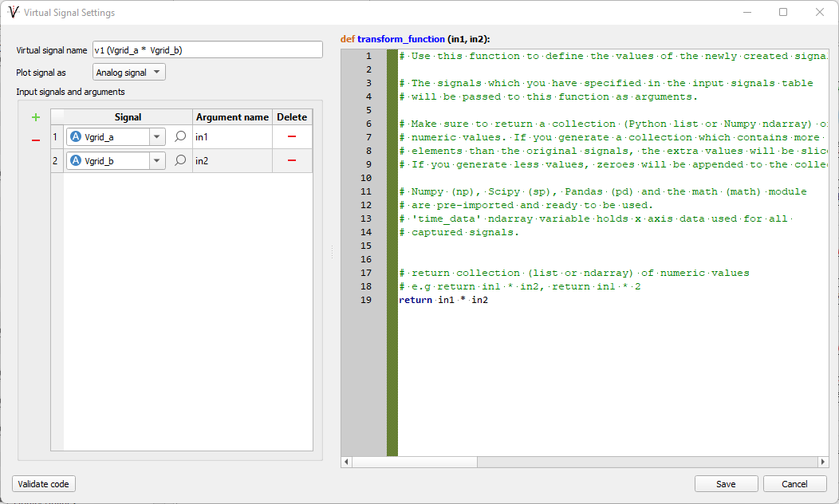Click the magnifier search icon for Vgrid_a
This screenshot has height=504, width=839.
(x=180, y=137)
